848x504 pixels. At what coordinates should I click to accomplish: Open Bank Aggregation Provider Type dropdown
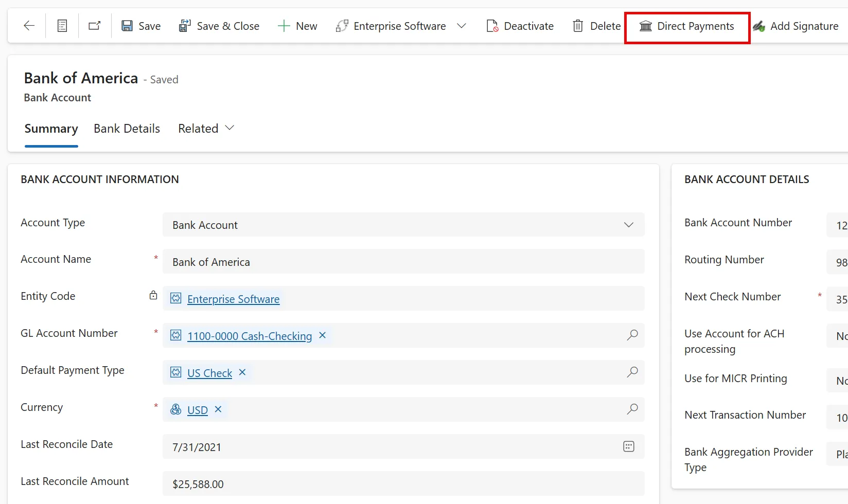click(837, 454)
